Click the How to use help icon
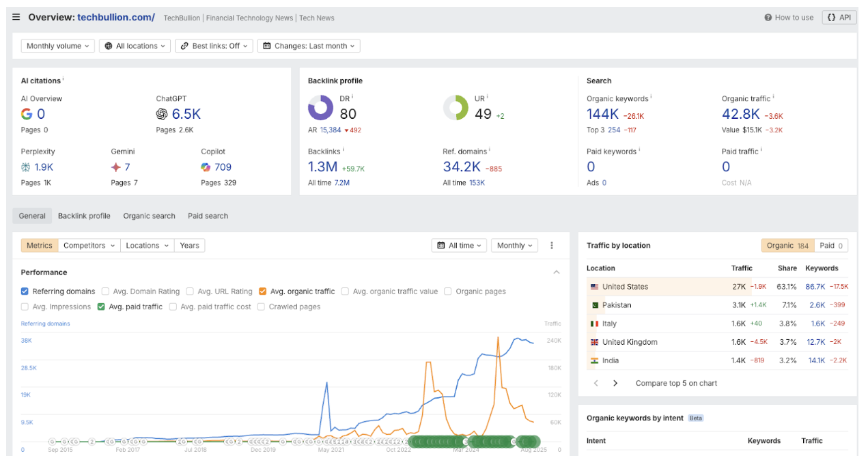 coord(768,18)
